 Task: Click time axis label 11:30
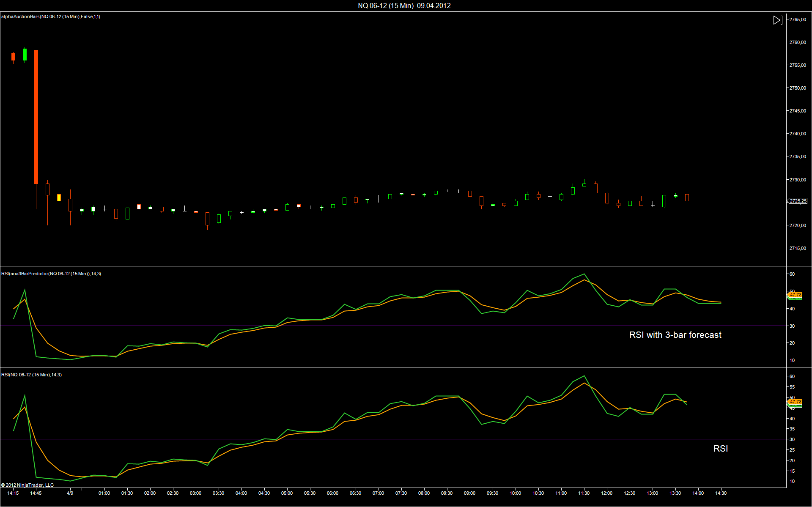click(x=584, y=493)
